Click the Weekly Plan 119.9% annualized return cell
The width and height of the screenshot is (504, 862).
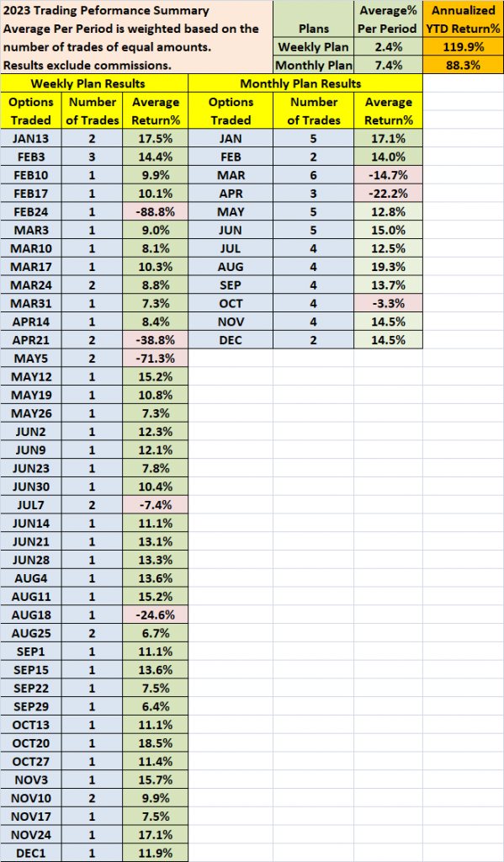coord(464,47)
